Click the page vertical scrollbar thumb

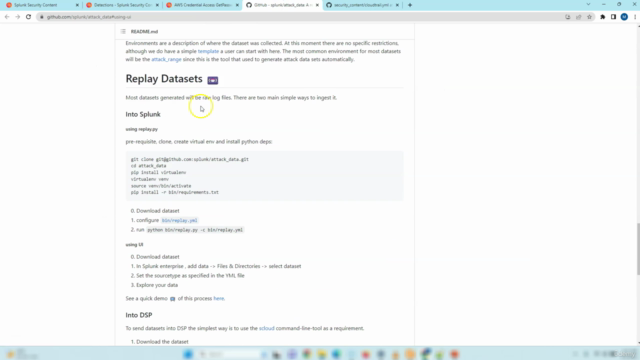(x=638, y=249)
